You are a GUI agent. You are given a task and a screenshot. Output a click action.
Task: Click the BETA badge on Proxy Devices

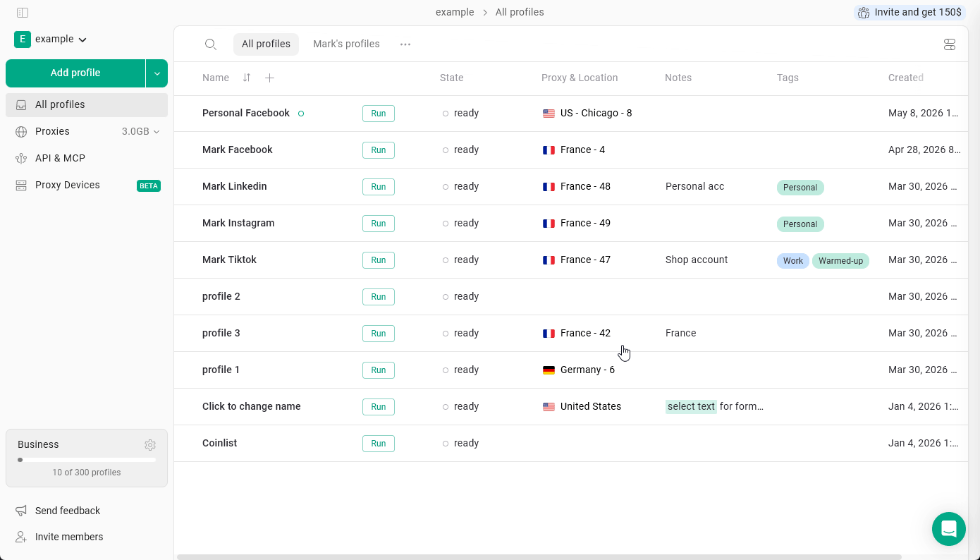point(149,186)
